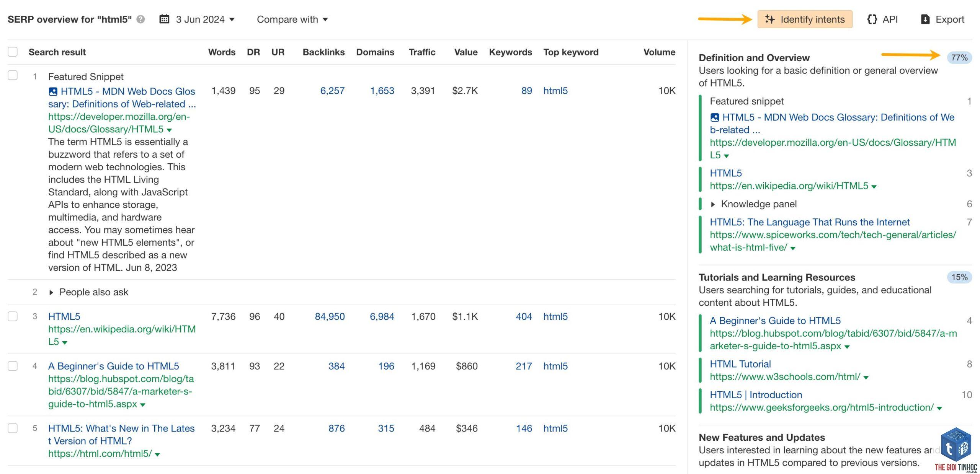Open the html.com/html5 URL link
Image resolution: width=980 pixels, height=474 pixels.
tap(100, 454)
